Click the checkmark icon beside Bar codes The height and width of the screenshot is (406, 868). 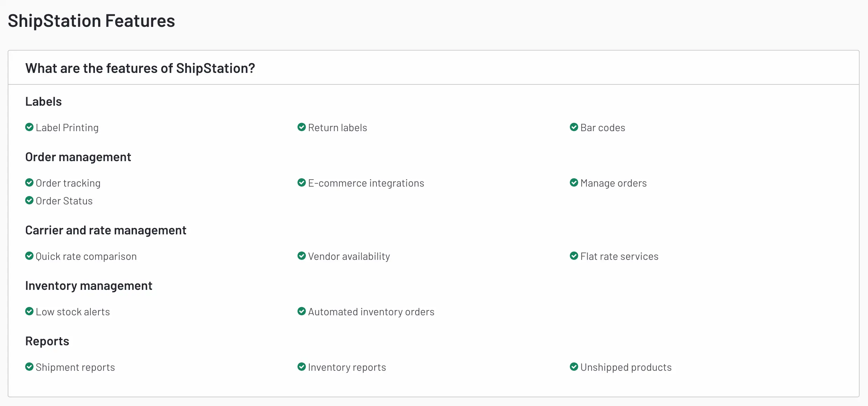pos(574,127)
